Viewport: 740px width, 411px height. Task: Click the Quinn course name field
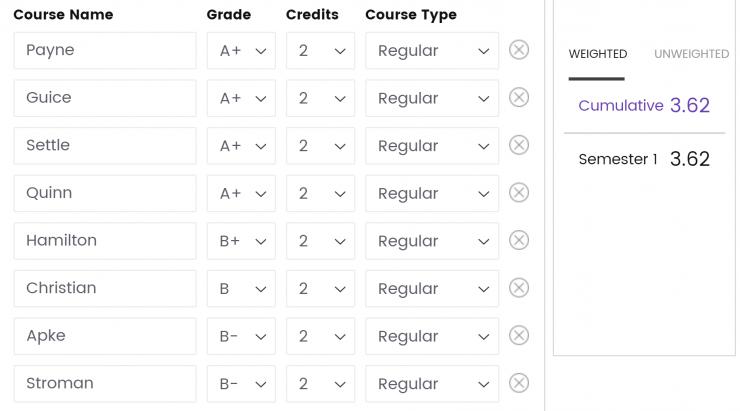pos(105,193)
